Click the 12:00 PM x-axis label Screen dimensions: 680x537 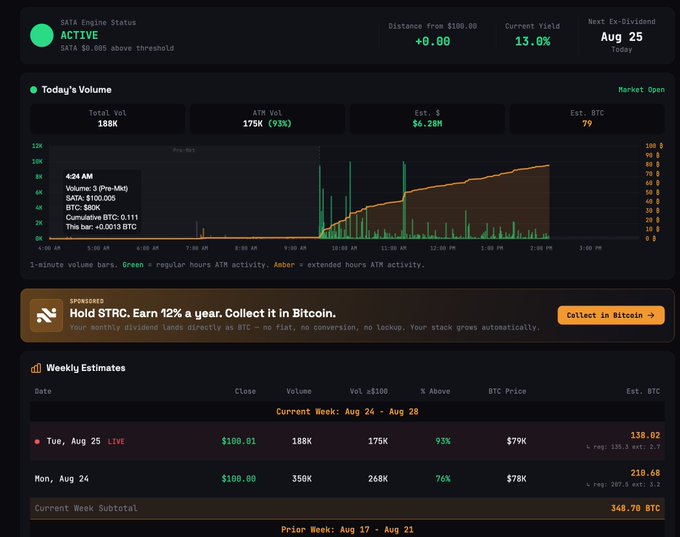coord(442,248)
